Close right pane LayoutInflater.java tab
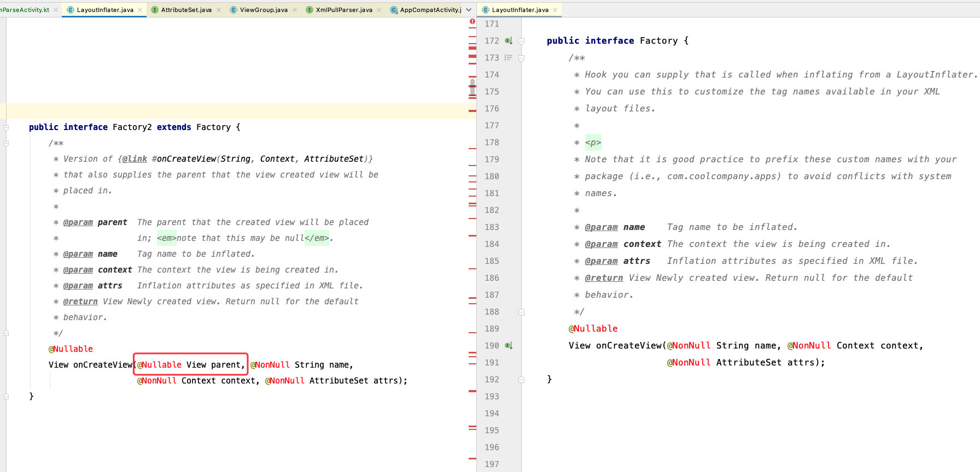Viewport: 980px width, 472px height. pyautogui.click(x=555, y=10)
